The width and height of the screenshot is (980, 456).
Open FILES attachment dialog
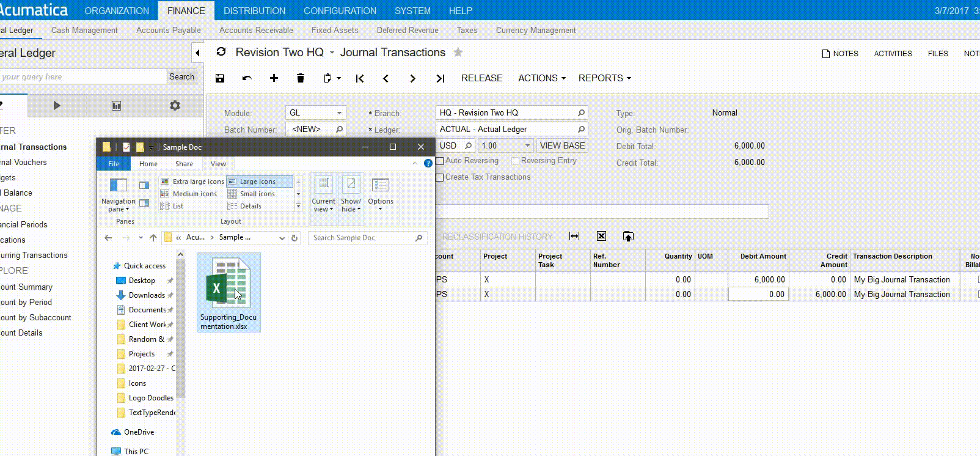pos(938,54)
